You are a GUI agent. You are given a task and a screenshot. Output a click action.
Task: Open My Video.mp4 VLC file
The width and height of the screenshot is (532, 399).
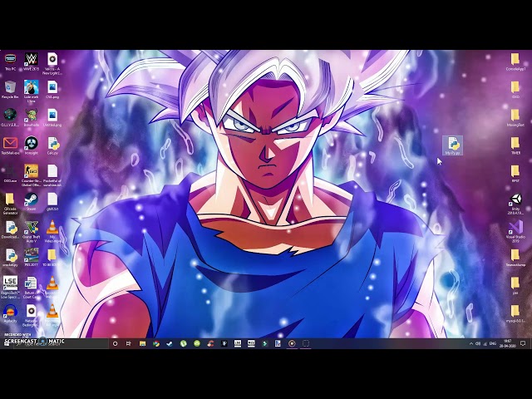[x=52, y=231]
